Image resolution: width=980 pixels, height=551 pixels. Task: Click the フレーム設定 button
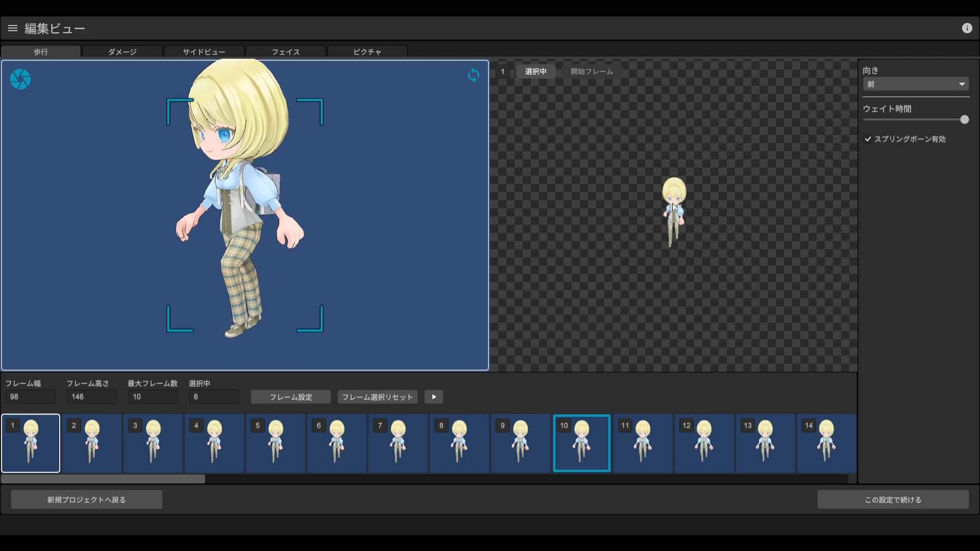click(290, 397)
